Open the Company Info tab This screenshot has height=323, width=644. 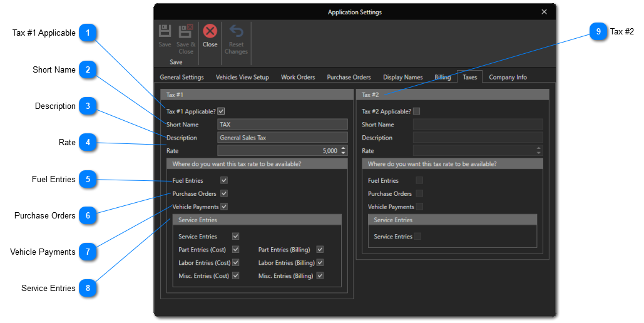[x=508, y=78]
